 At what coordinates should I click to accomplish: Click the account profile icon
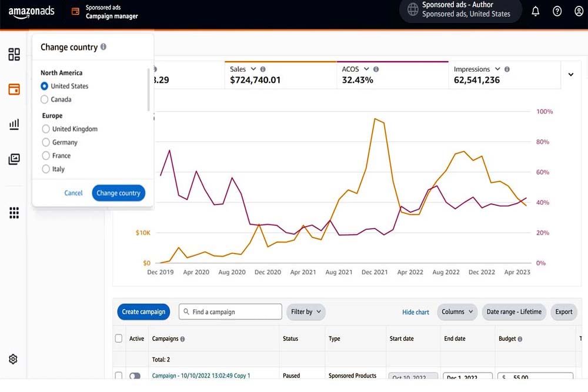pos(578,11)
